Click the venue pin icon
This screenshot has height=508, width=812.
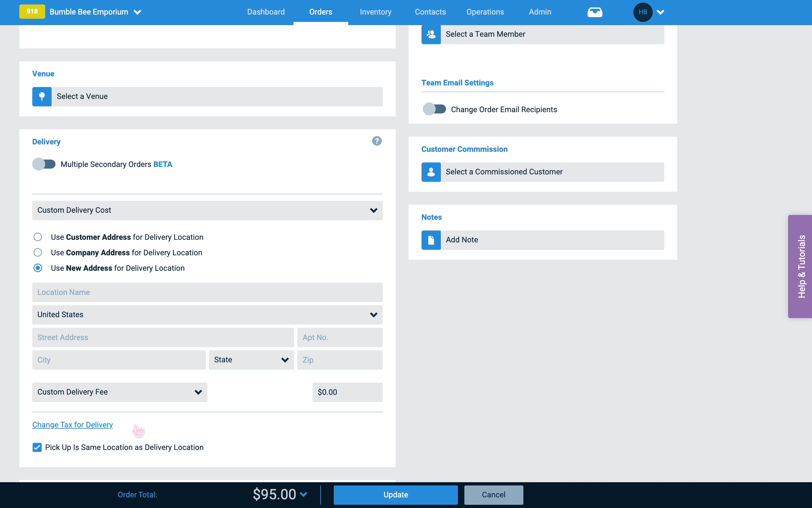point(42,97)
